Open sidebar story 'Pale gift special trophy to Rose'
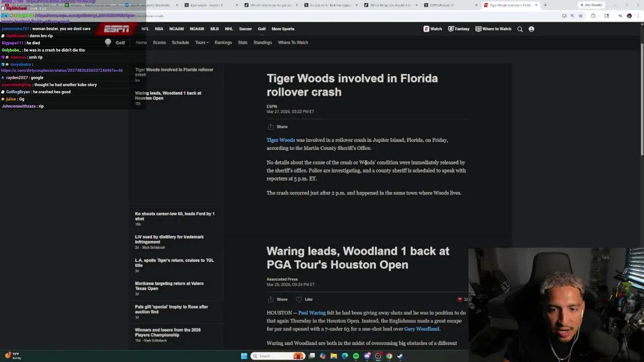The width and height of the screenshot is (644, 362). (x=171, y=309)
